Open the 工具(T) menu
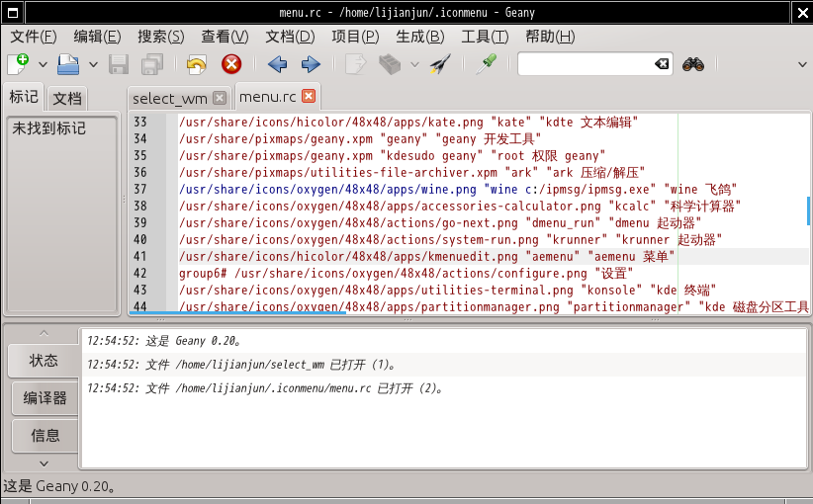The width and height of the screenshot is (813, 504). pos(485,37)
